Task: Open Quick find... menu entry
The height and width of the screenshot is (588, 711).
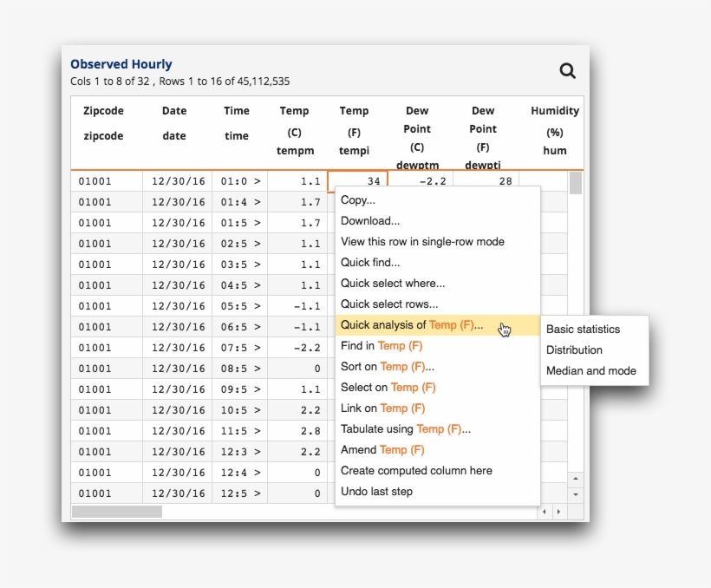Action: (438, 263)
